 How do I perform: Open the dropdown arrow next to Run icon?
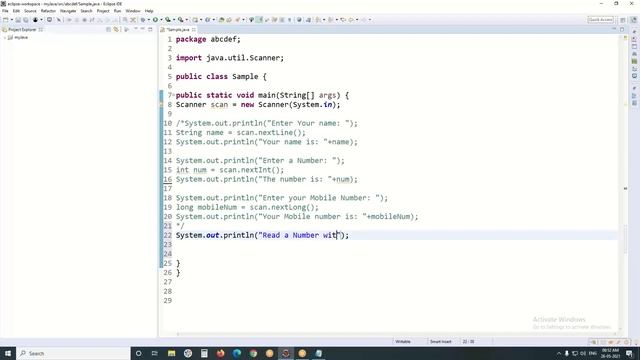161,20
